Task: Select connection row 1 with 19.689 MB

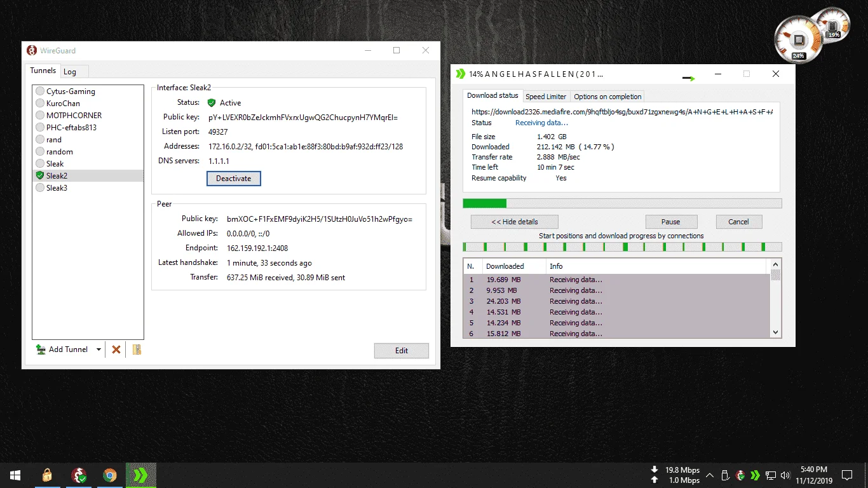Action: coord(616,280)
